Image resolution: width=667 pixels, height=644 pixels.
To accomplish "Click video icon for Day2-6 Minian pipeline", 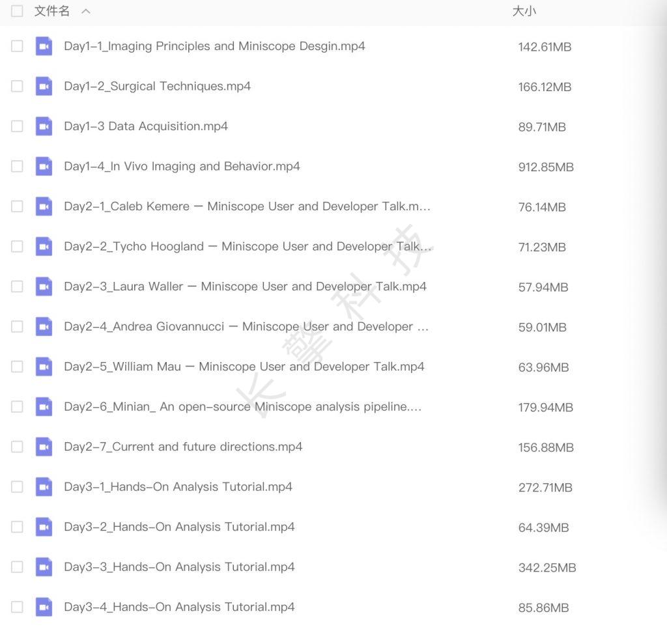I will (44, 407).
